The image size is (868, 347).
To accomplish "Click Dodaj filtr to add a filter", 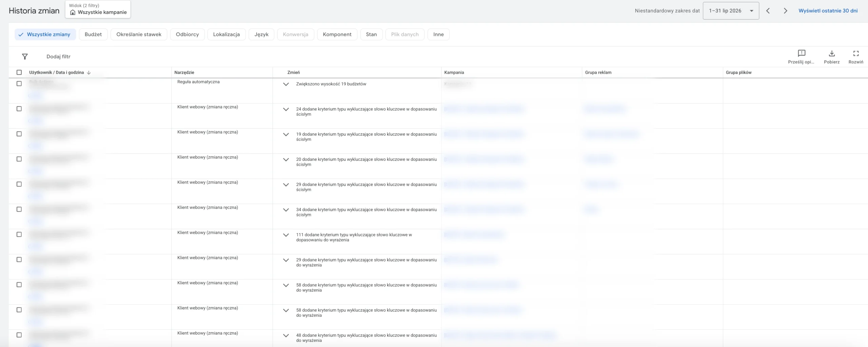I will 58,57.
